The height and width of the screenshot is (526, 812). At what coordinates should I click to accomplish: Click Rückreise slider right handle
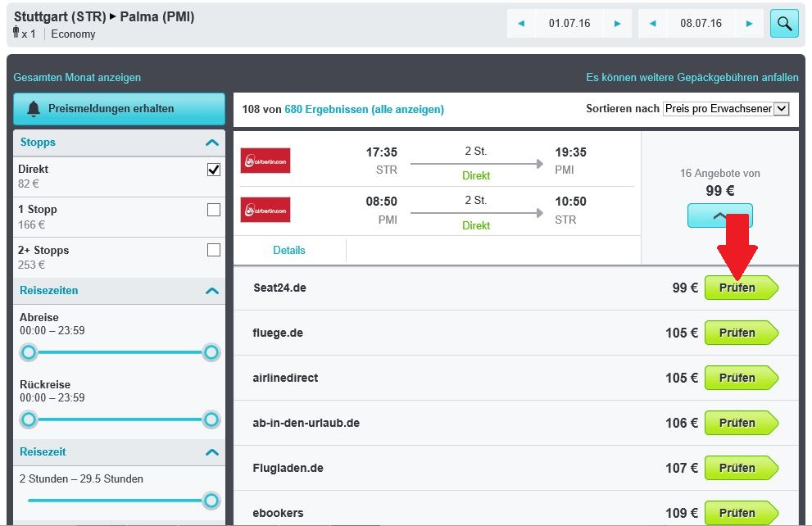tap(211, 419)
